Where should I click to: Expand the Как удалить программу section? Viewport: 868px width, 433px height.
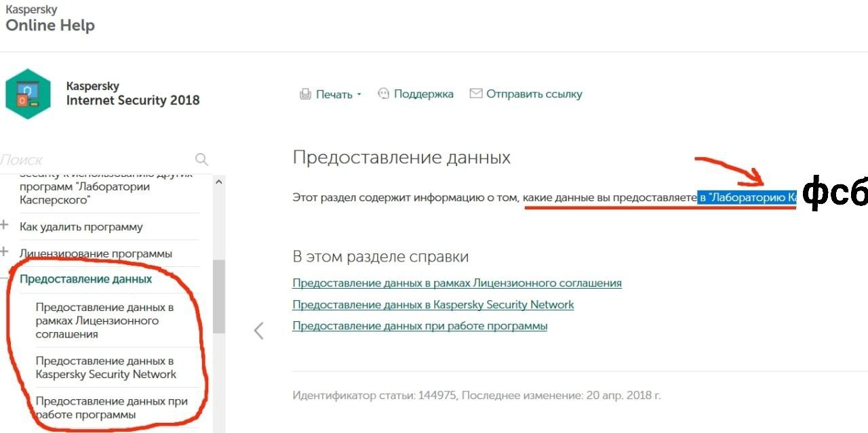(5, 226)
